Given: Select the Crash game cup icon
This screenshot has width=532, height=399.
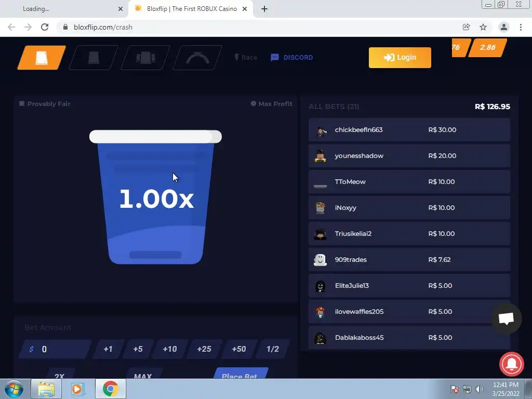Looking at the screenshot, I should 42,58.
